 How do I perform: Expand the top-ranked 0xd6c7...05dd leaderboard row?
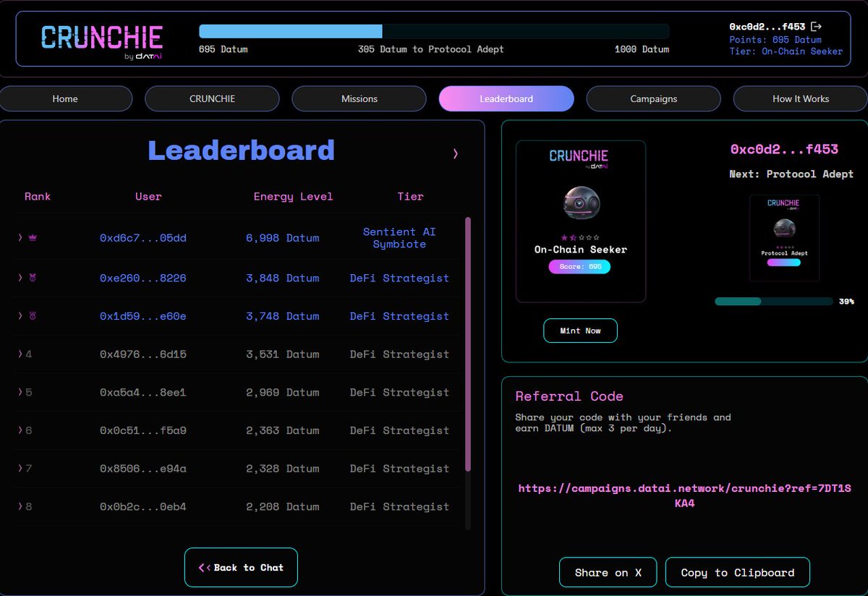tap(21, 236)
